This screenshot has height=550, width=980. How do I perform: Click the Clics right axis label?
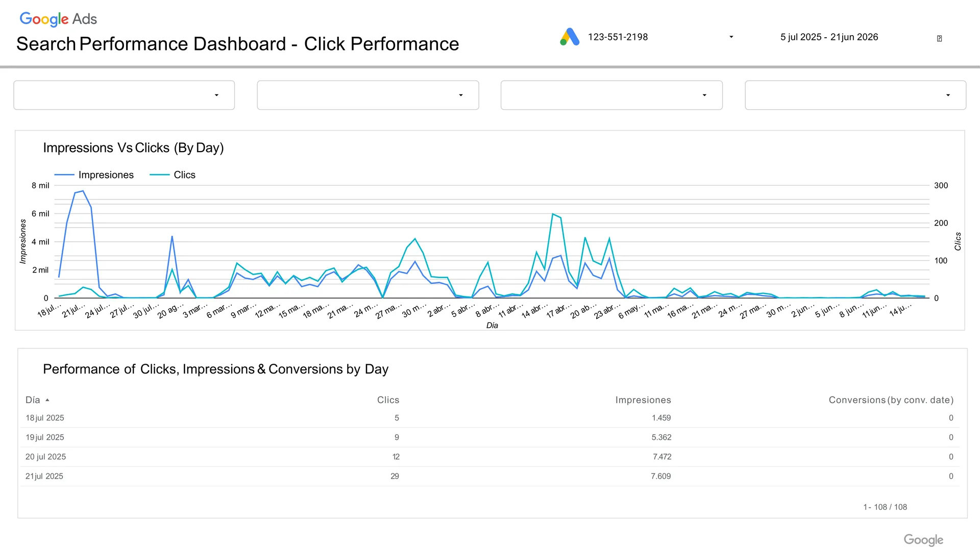(958, 241)
